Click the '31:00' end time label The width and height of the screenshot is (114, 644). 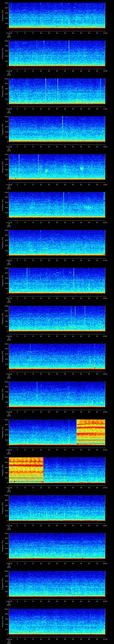click(x=105, y=639)
